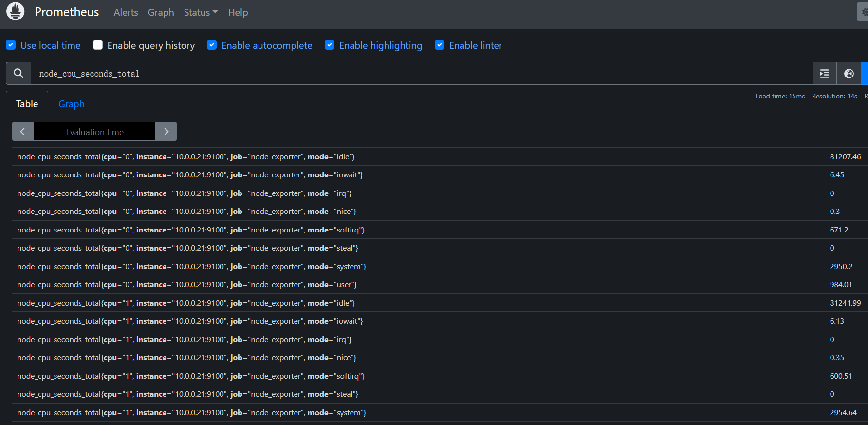Image resolution: width=868 pixels, height=425 pixels.
Task: Step evaluation time forward with right chevron
Action: [x=166, y=132]
